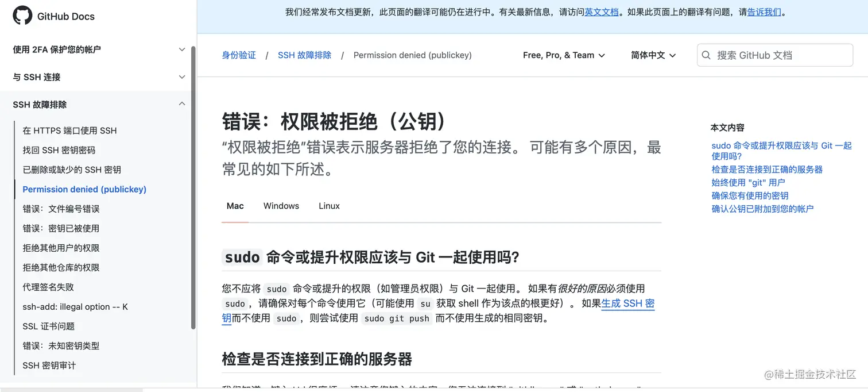Screen dimensions: 868x392
Task: Jump to 始终使用 "git" 用户 in contents
Action: (748, 182)
